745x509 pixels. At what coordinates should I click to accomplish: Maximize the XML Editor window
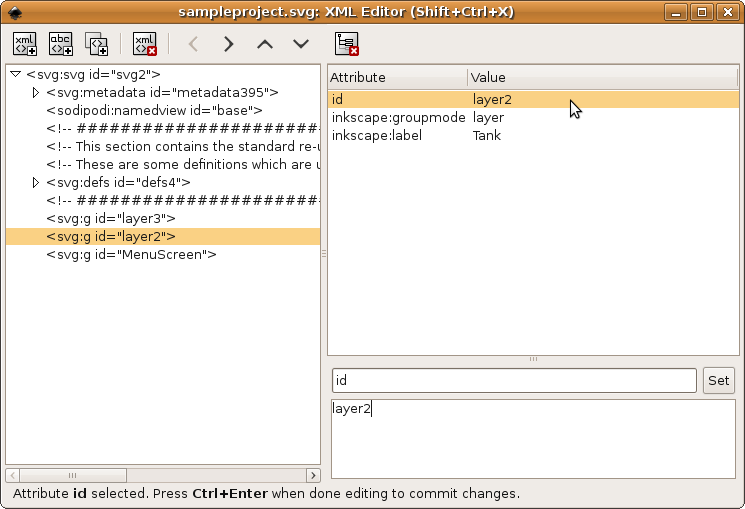[x=702, y=12]
